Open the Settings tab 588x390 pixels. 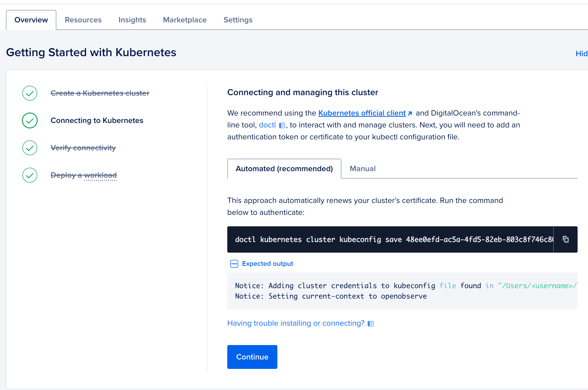[238, 20]
